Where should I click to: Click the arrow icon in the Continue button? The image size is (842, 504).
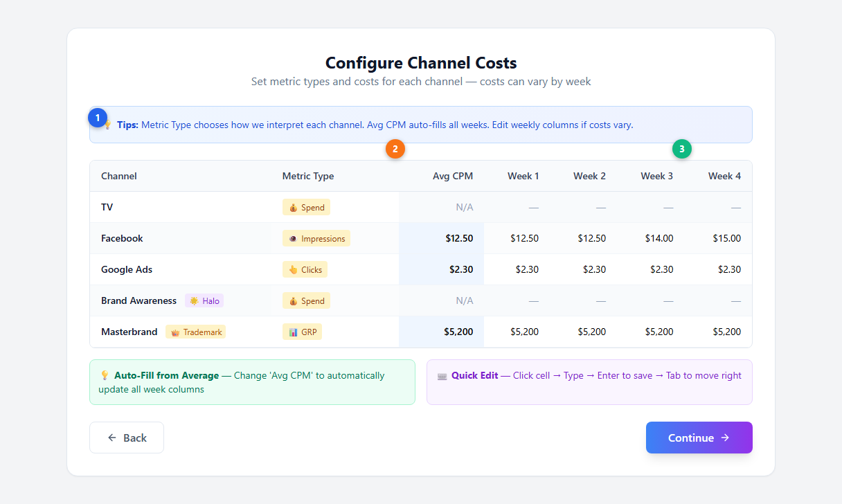[725, 438]
